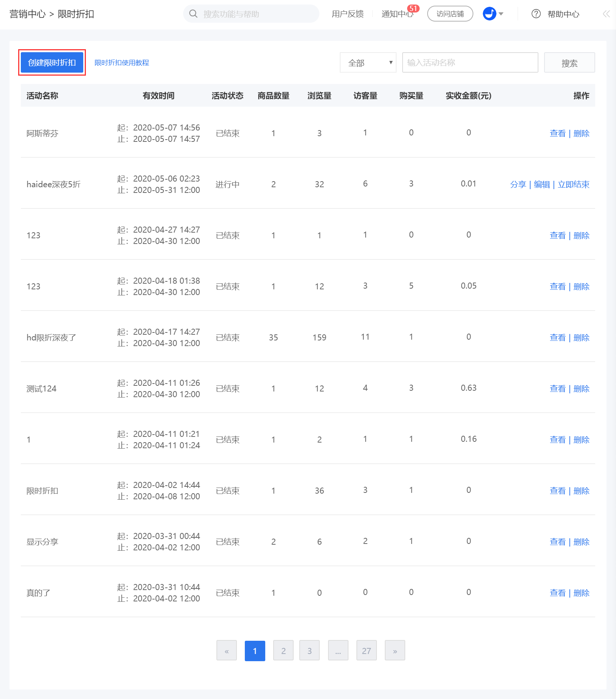
Task: Open the 全部 status filter dropdown
Action: tap(368, 62)
